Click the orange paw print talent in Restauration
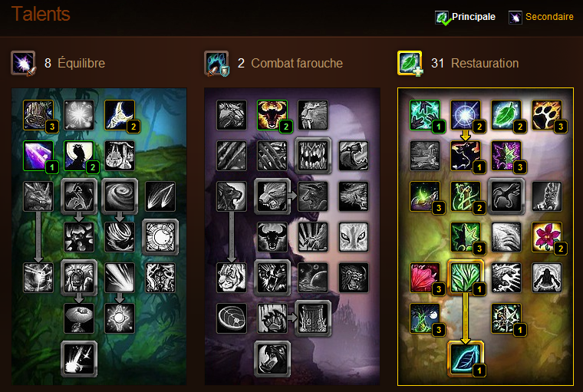This screenshot has height=392, width=583. pos(546,115)
